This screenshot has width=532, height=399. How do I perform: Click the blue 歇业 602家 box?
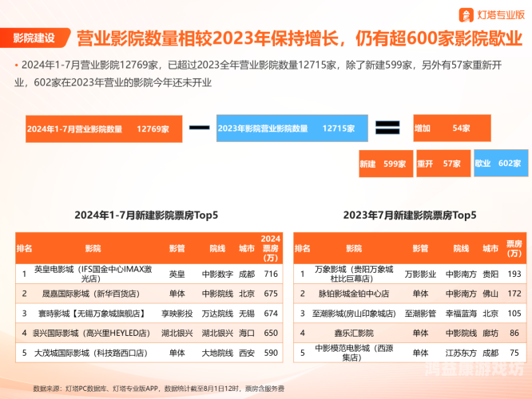coord(501,163)
